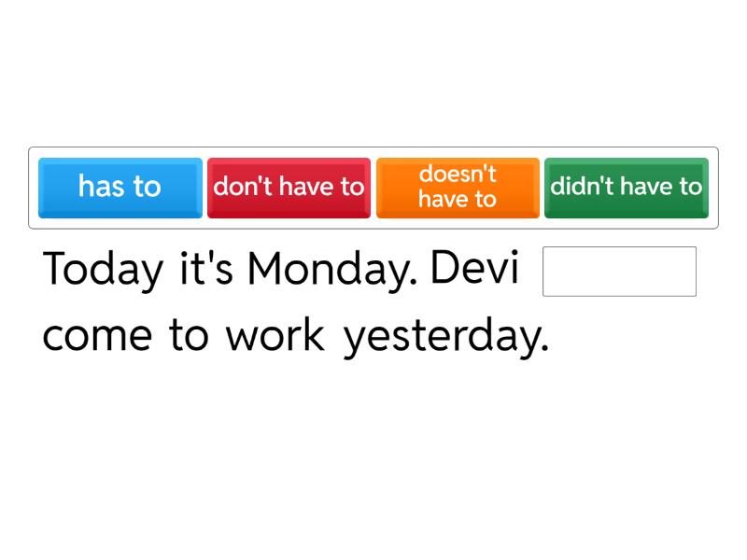Click the green 'didn't have to' tile
The width and height of the screenshot is (747, 560).
point(626,187)
